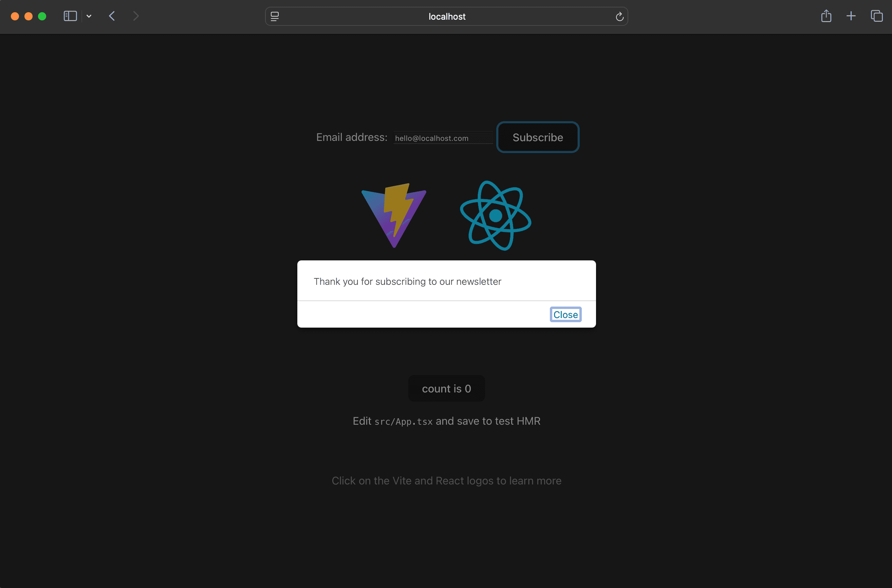
Task: Click the green full-screen window button
Action: [x=42, y=16]
